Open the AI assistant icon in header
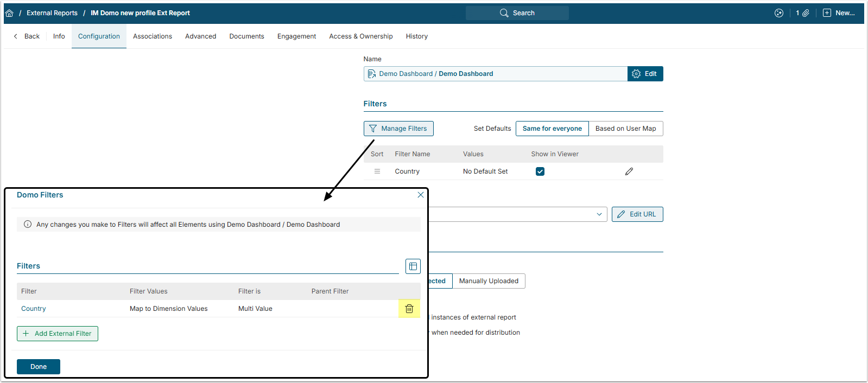The image size is (868, 383). 779,13
